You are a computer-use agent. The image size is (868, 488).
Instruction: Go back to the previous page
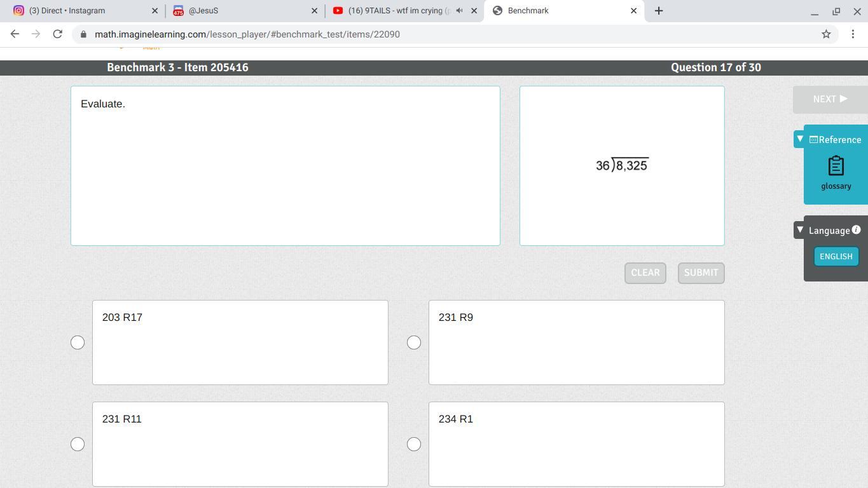(15, 34)
